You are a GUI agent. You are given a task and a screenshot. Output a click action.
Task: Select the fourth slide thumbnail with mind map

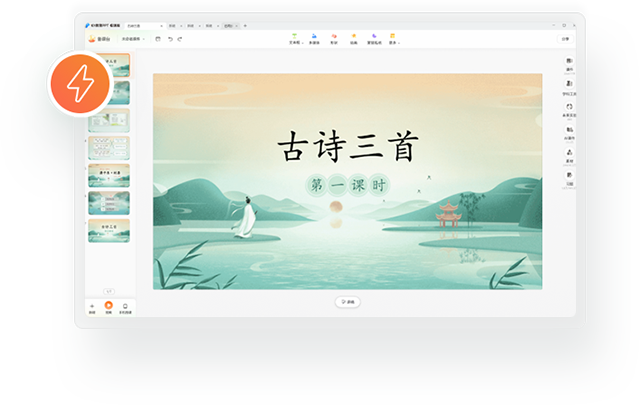(109, 148)
